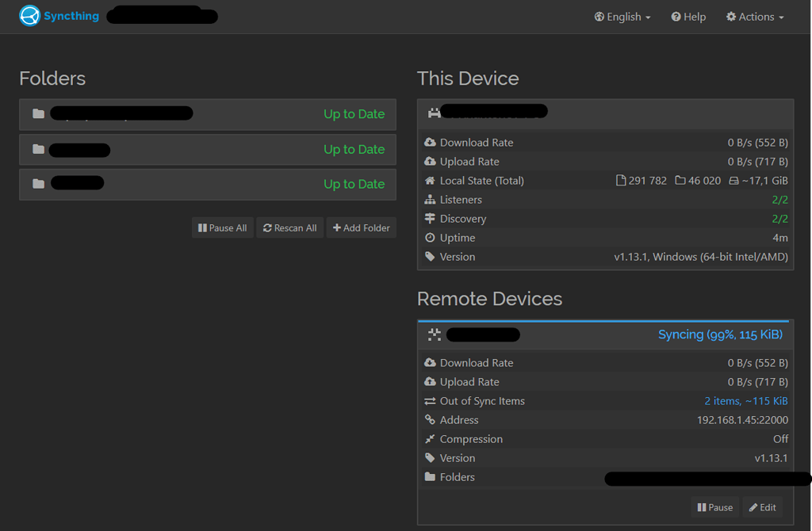The height and width of the screenshot is (531, 812).
Task: Open the Actions dropdown menu
Action: click(753, 16)
